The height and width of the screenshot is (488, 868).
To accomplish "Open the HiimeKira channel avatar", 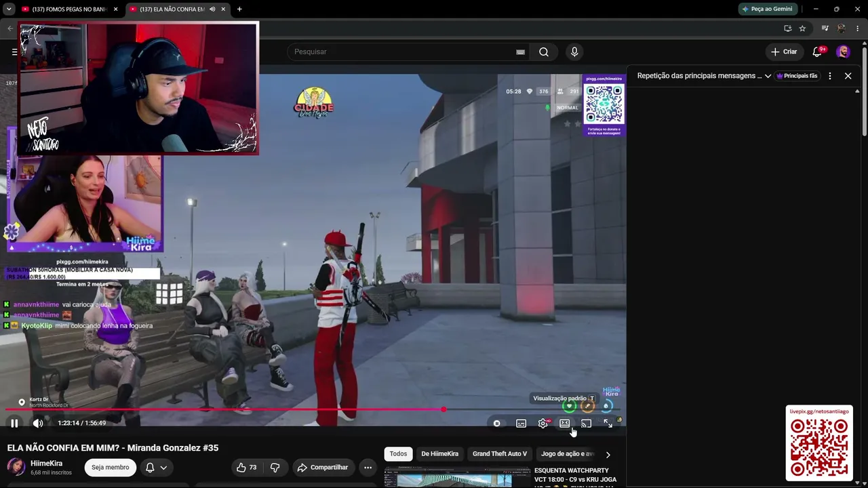I will (16, 467).
